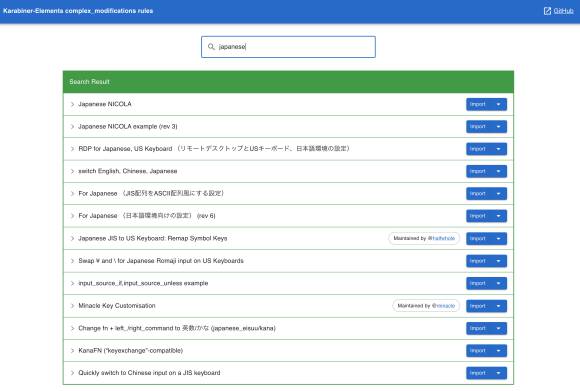Screen dimensions: 580x391
Task: Expand the Japanese NICOLA rule chevron
Action: tap(72, 104)
